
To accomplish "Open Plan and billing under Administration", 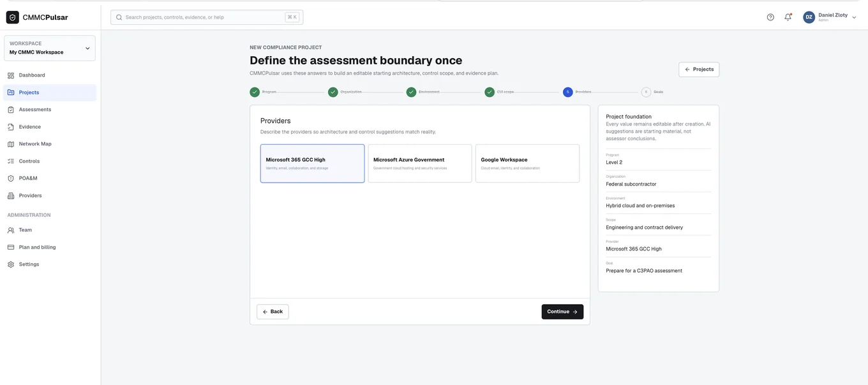I will pos(50,247).
